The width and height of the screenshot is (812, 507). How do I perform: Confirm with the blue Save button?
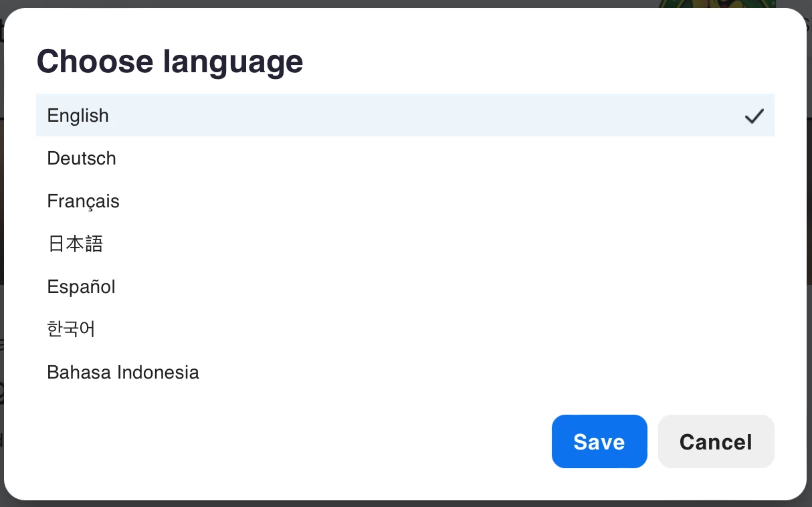(599, 441)
